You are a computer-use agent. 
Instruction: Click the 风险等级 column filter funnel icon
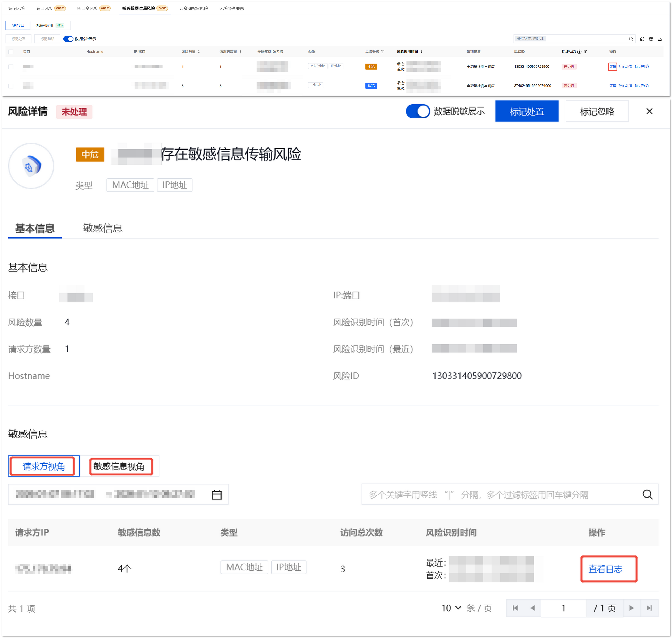click(x=383, y=52)
